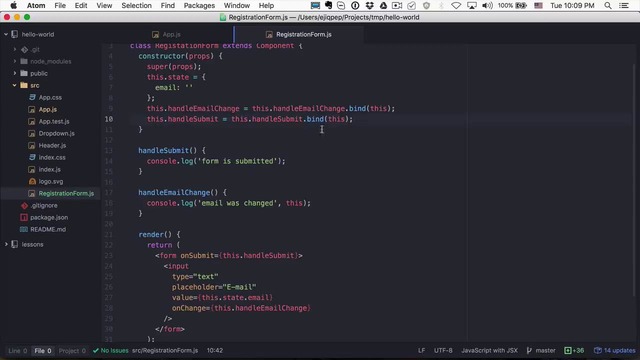Open index.css file
The width and height of the screenshot is (640, 360).
52,157
